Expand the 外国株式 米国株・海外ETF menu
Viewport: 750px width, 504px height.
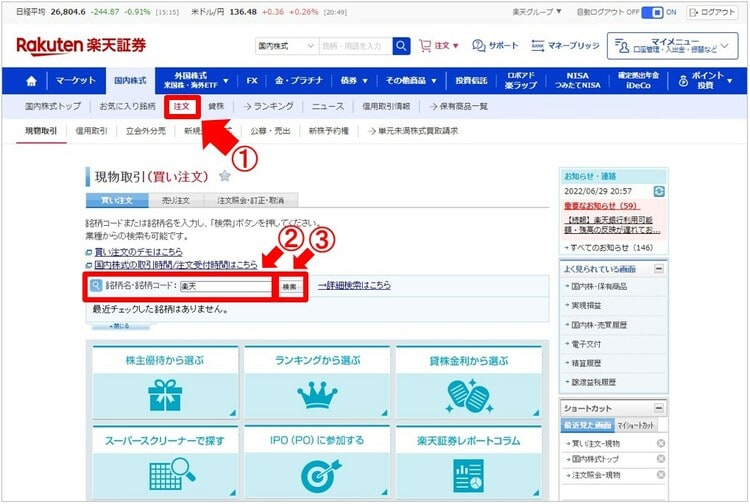196,80
